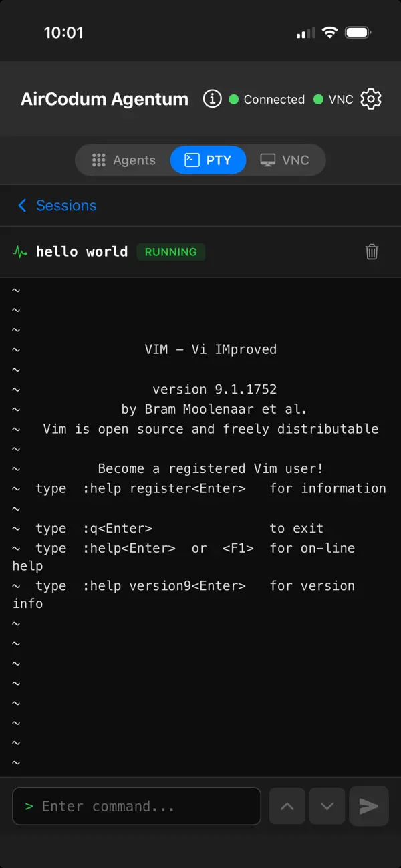Viewport: 401px width, 868px height.
Task: Click the 'VIM – Vi IMproved' line
Action: (211, 349)
